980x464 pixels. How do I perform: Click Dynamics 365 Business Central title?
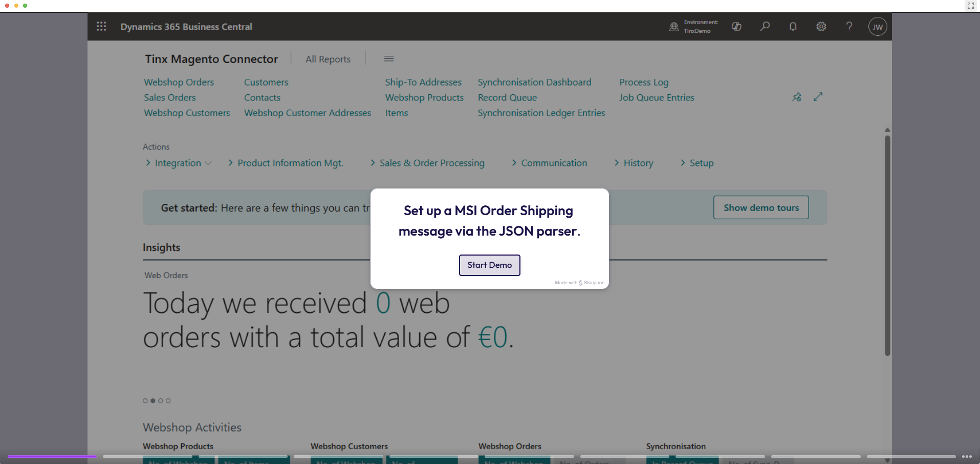click(186, 27)
